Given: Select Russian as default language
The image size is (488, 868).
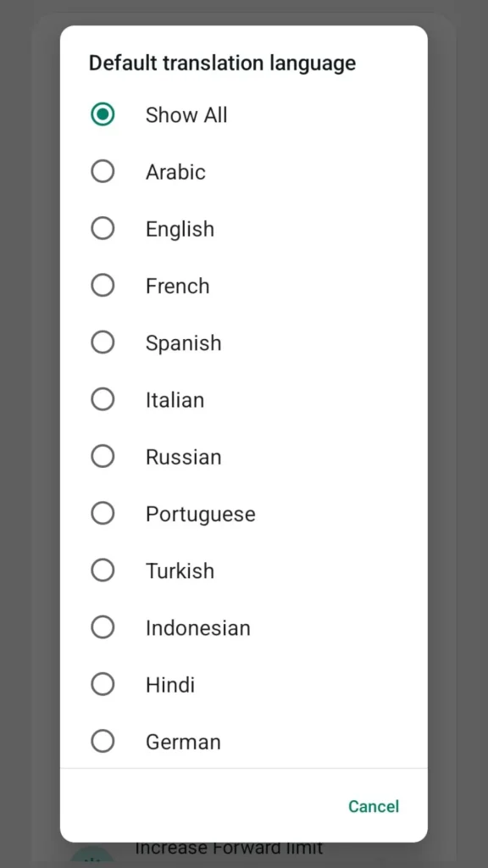Looking at the screenshot, I should (103, 456).
